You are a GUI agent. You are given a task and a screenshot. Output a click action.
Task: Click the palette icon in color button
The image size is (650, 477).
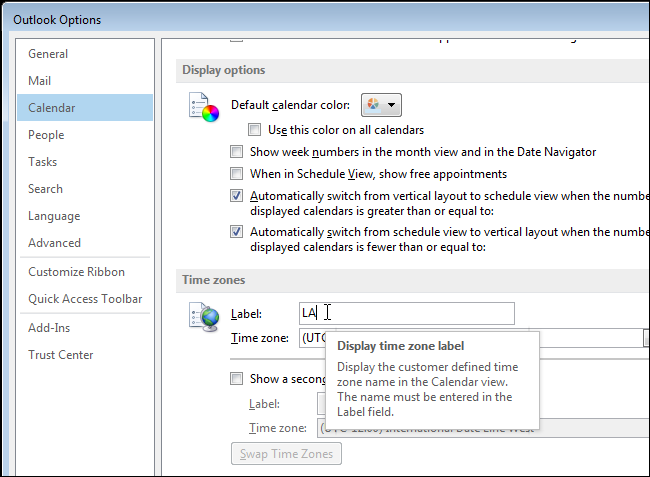374,104
